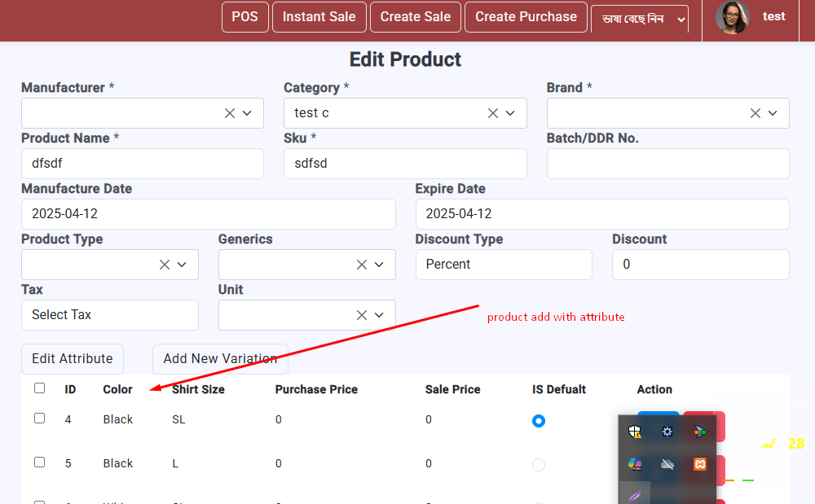815x504 pixels.
Task: Click the purple feather tray icon
Action: (x=635, y=496)
